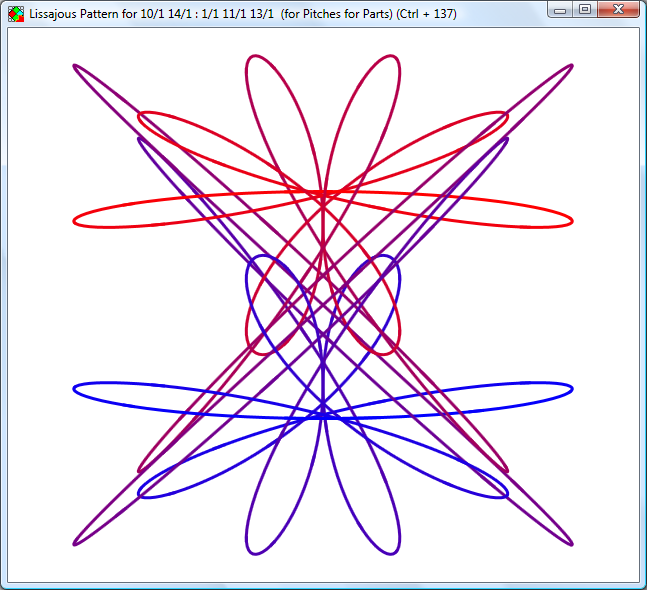
Task: Click the purple diagonal loop tip at top-left corner
Action: [76, 67]
